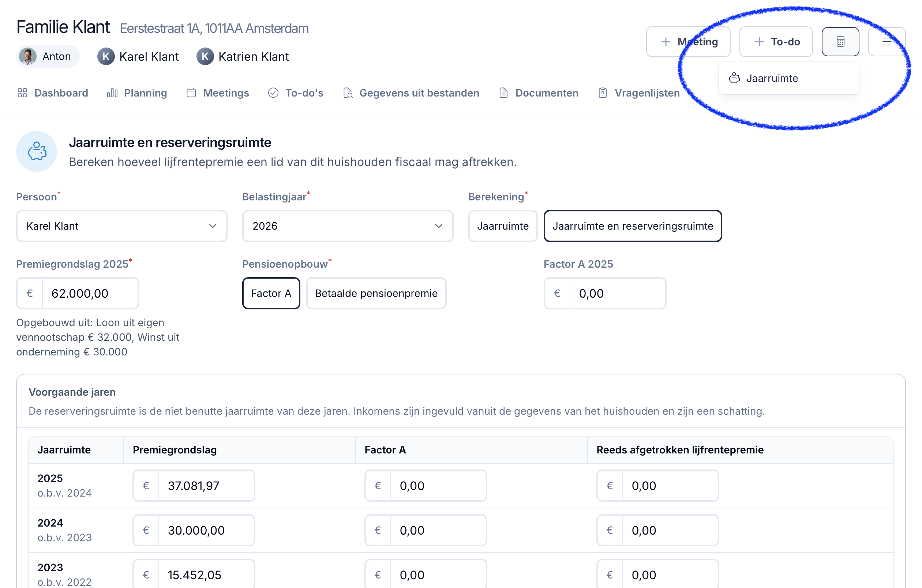Viewport: 922px width, 588px height.
Task: Open the calculator tools button
Action: 840,42
